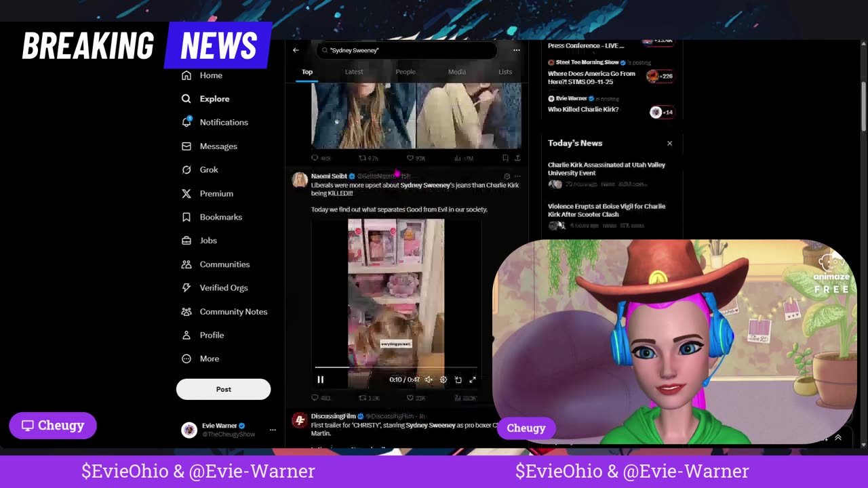The image size is (868, 488).
Task: Expand the chevron at bottom right corner
Action: click(x=838, y=438)
